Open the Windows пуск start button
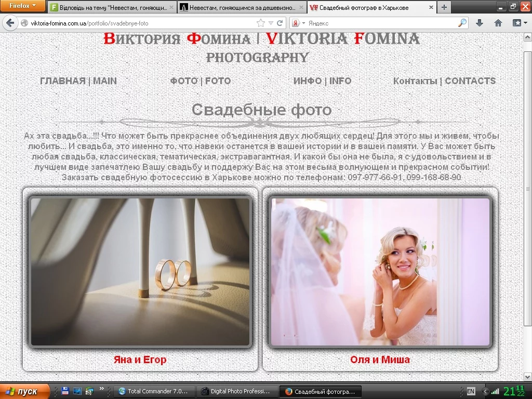This screenshot has height=399, width=532. (24, 391)
